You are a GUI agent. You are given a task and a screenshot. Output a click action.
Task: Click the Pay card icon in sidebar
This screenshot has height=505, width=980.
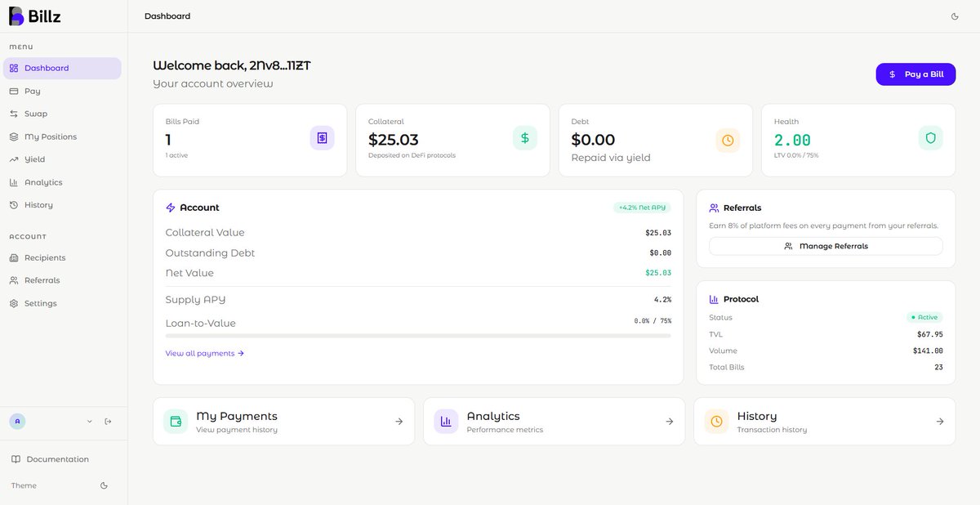pyautogui.click(x=14, y=91)
